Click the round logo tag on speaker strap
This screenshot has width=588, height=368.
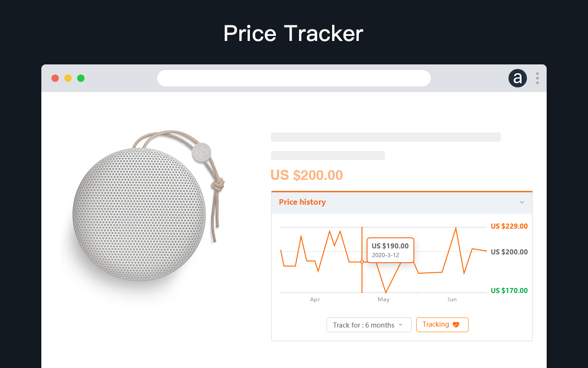click(202, 152)
